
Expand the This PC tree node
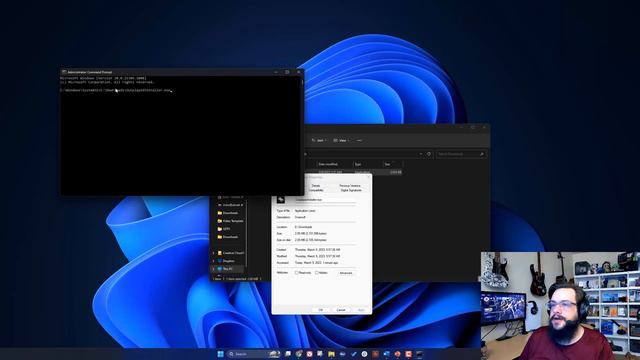213,269
